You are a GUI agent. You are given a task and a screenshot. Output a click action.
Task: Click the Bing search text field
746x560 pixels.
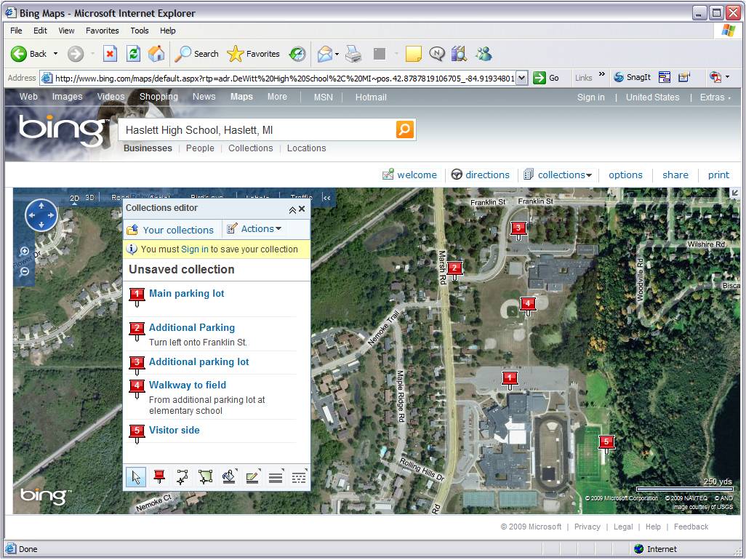point(257,130)
